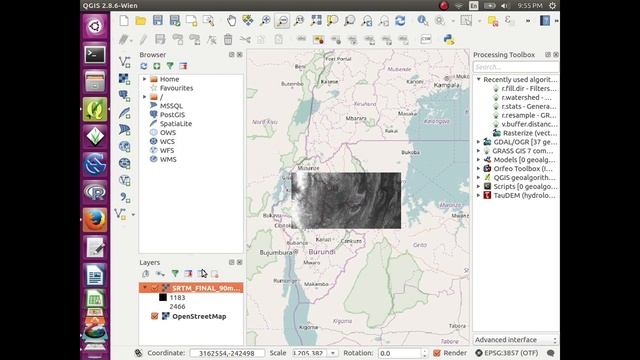640x360 pixels.
Task: Click Add Raster Layer icon in side toolbar
Action: pyautogui.click(x=124, y=79)
